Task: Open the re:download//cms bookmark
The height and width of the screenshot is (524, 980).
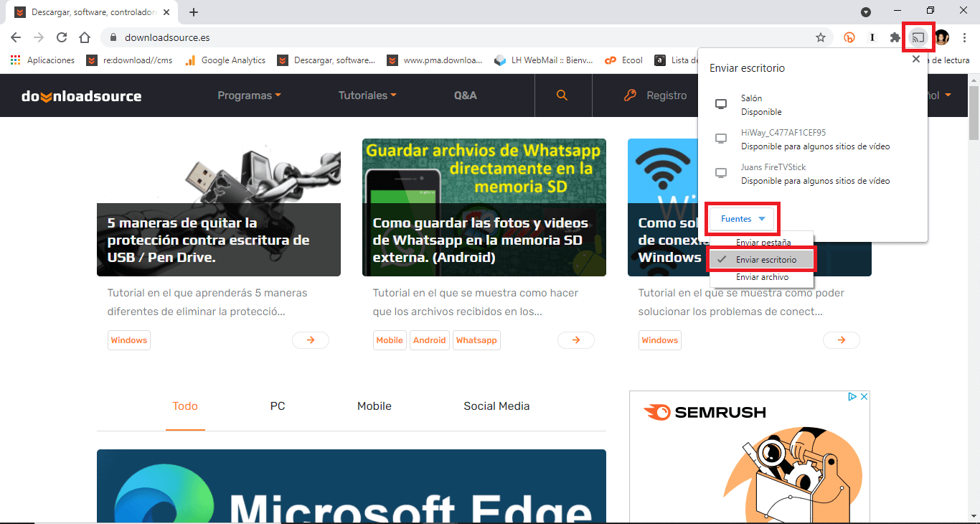Action: tap(130, 60)
